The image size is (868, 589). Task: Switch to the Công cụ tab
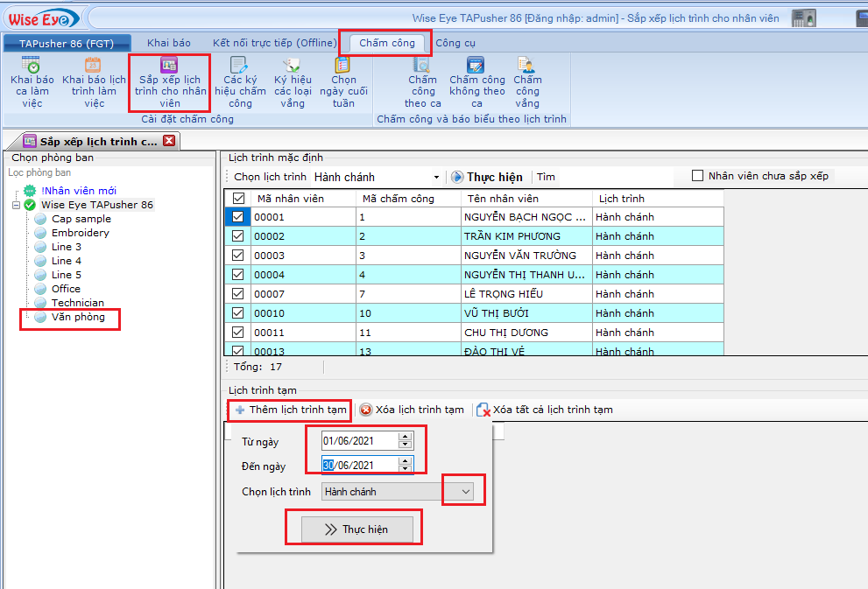[455, 43]
